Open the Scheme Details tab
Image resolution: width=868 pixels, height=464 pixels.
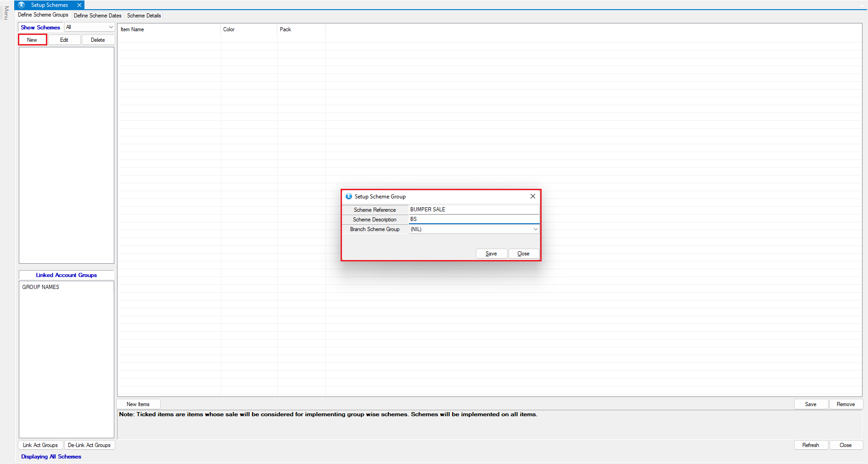pyautogui.click(x=144, y=16)
